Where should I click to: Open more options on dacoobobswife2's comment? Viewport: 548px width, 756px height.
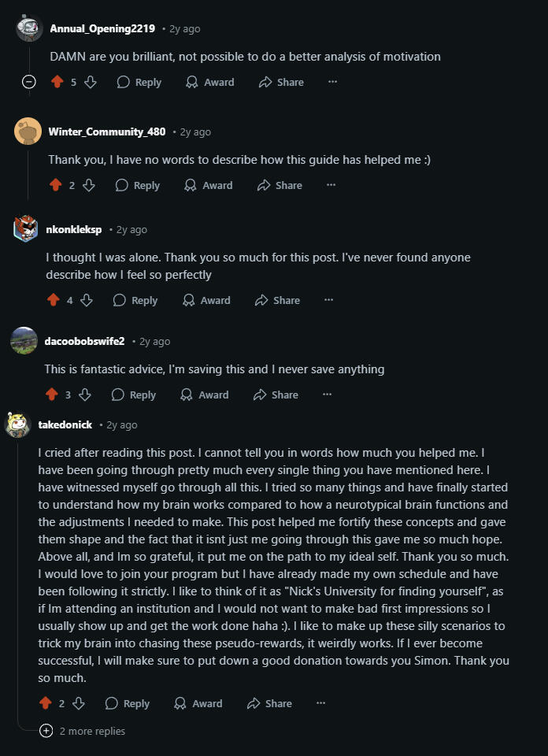(x=328, y=395)
